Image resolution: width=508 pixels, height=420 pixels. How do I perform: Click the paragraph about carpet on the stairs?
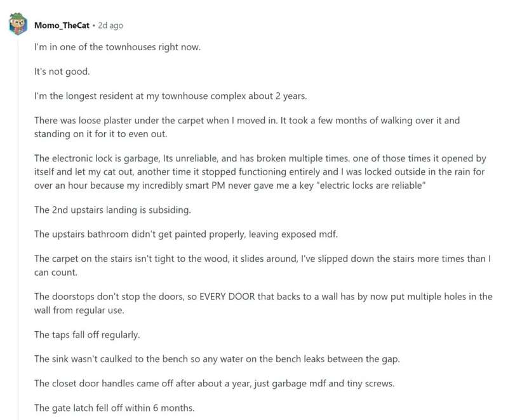262,266
